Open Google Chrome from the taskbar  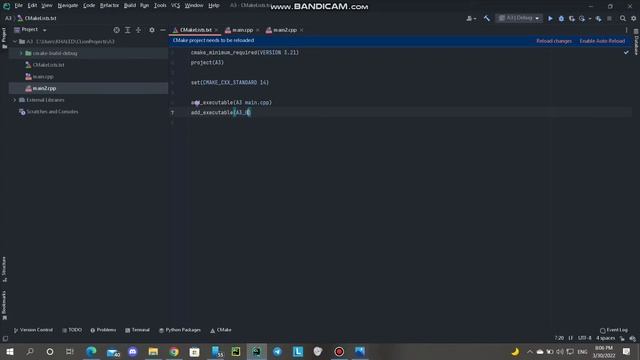coord(174,351)
